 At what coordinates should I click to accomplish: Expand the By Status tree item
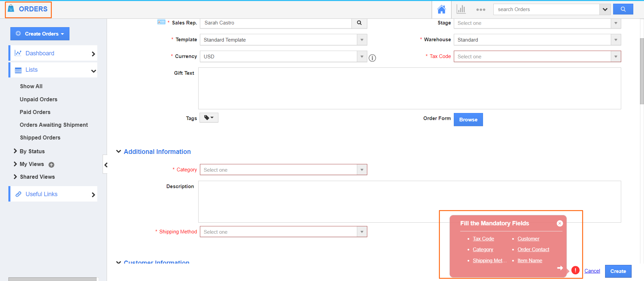click(x=15, y=151)
